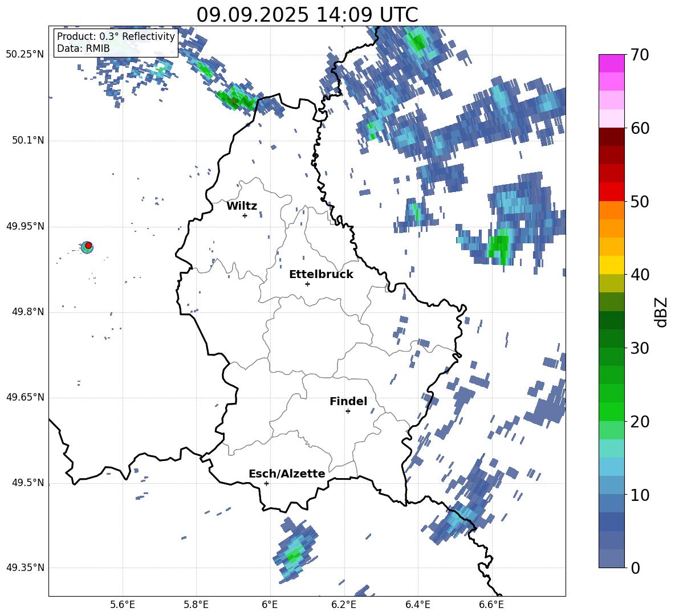Image resolution: width=675 pixels, height=616 pixels.
Task: Click the 6.4°E longitude label
Action: 417,605
